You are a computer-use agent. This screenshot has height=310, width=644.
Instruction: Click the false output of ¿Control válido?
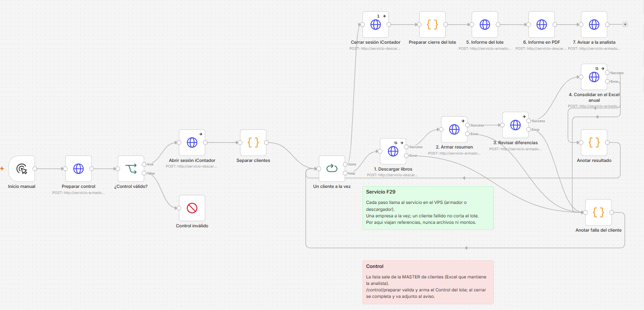click(x=144, y=173)
